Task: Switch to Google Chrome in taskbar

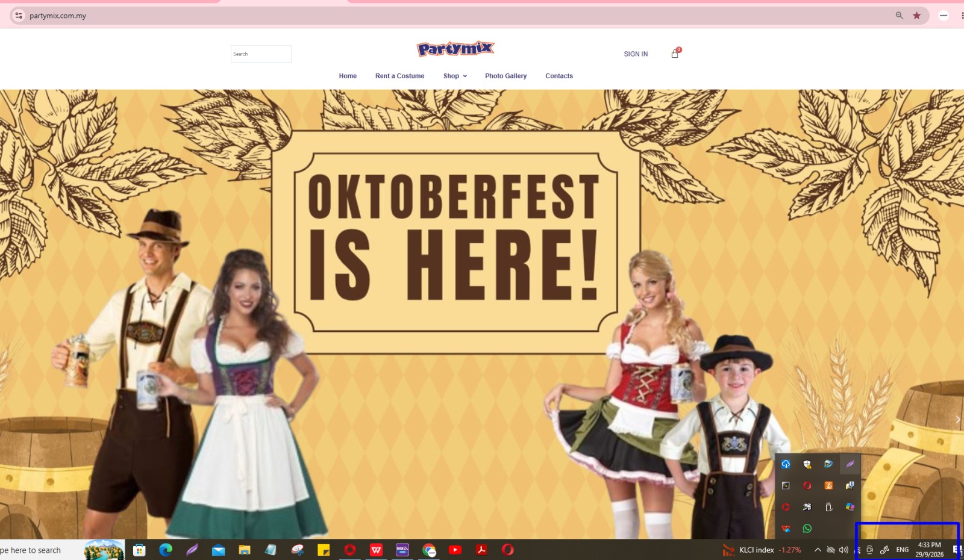Action: [x=429, y=550]
